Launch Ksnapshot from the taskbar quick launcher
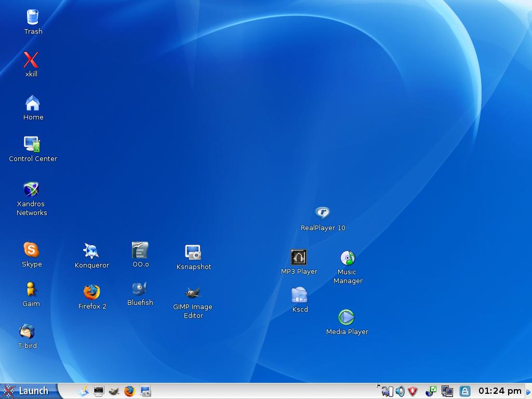This screenshot has width=532, height=399. 145,391
